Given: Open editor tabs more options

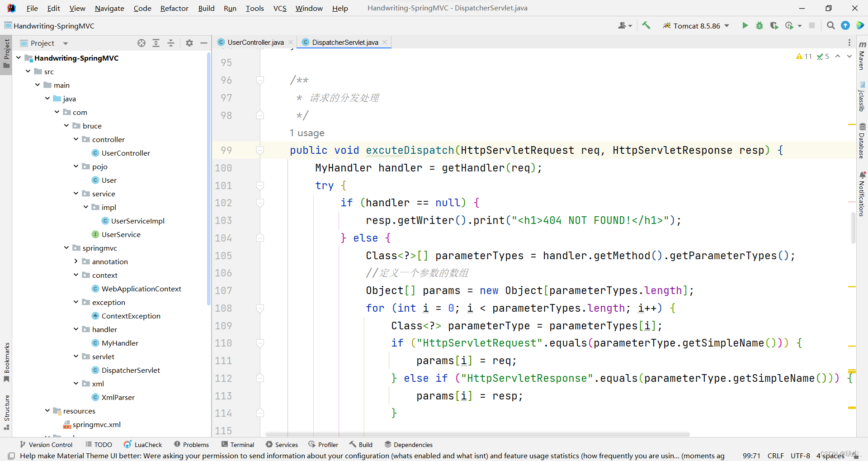Looking at the screenshot, I should (x=849, y=43).
